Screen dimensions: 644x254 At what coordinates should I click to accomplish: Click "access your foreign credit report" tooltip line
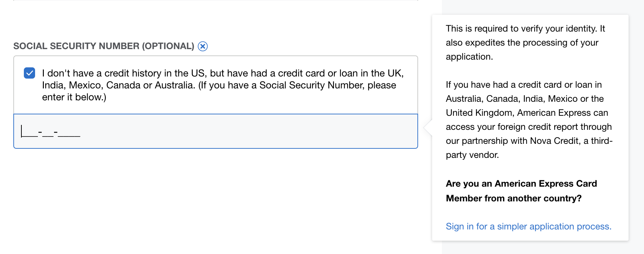click(529, 127)
